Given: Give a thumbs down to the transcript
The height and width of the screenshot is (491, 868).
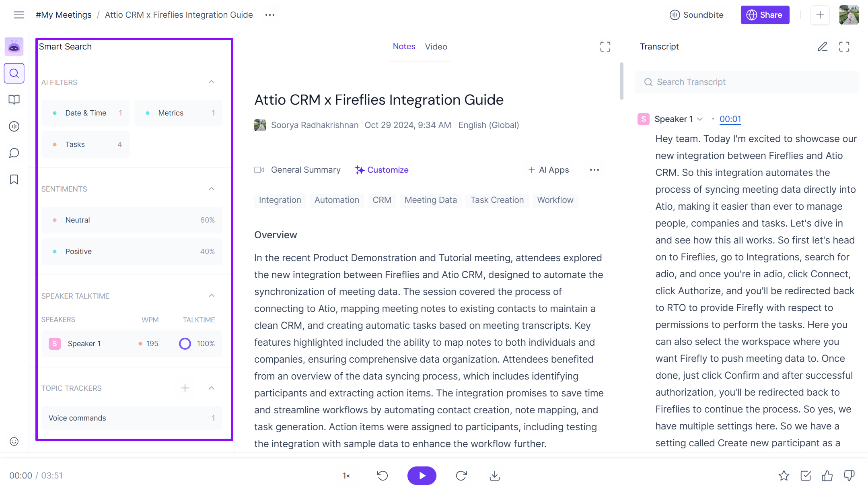Looking at the screenshot, I should click(x=849, y=475).
